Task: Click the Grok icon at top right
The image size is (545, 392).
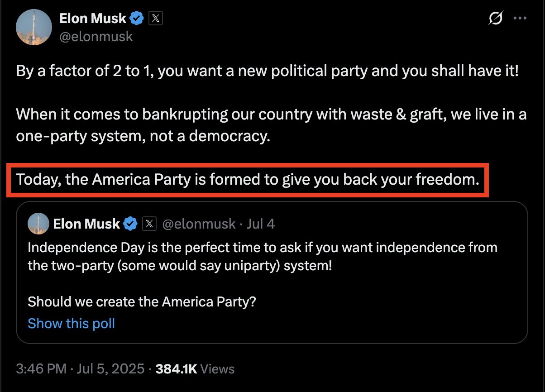Action: point(496,19)
